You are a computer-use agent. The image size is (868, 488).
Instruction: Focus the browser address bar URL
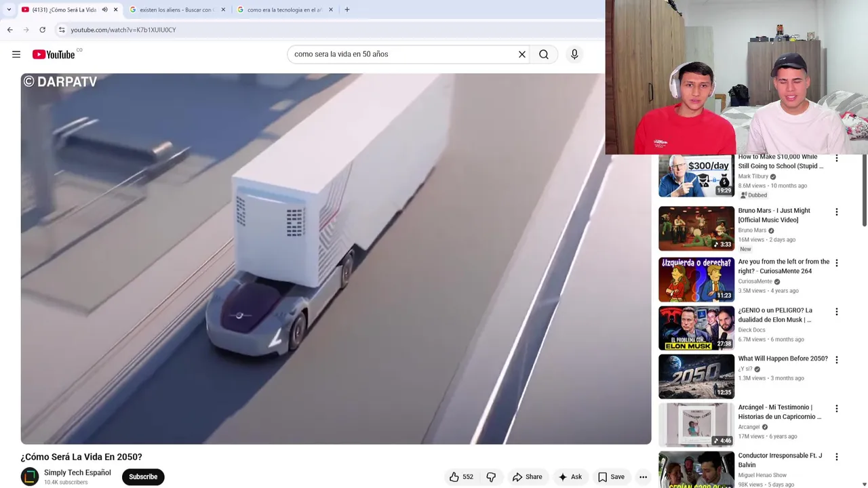123,30
